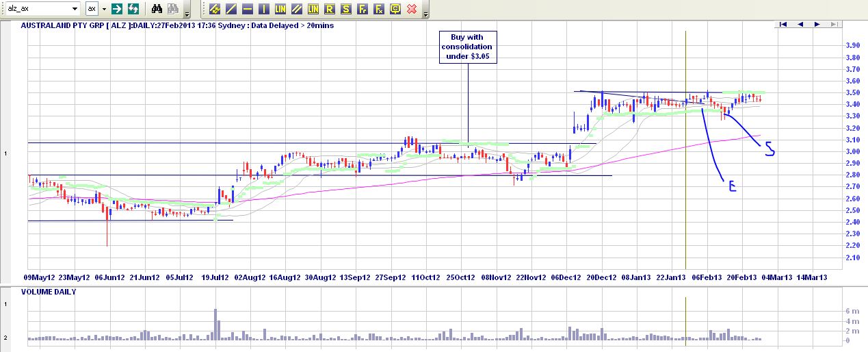Select the comment text annotation tool
The width and height of the screenshot is (868, 352).
[395, 9]
